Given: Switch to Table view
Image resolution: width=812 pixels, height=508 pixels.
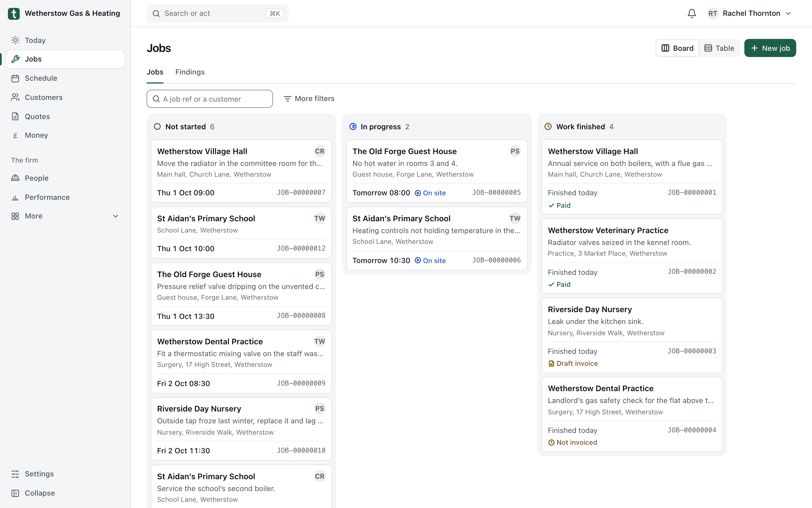Looking at the screenshot, I should tap(719, 48).
